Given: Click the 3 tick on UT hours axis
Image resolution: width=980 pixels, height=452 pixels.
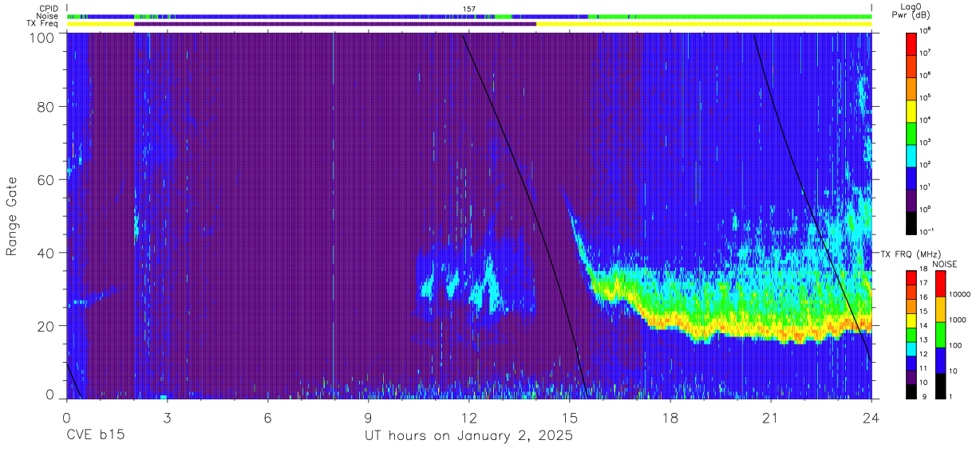Looking at the screenshot, I should point(168,417).
